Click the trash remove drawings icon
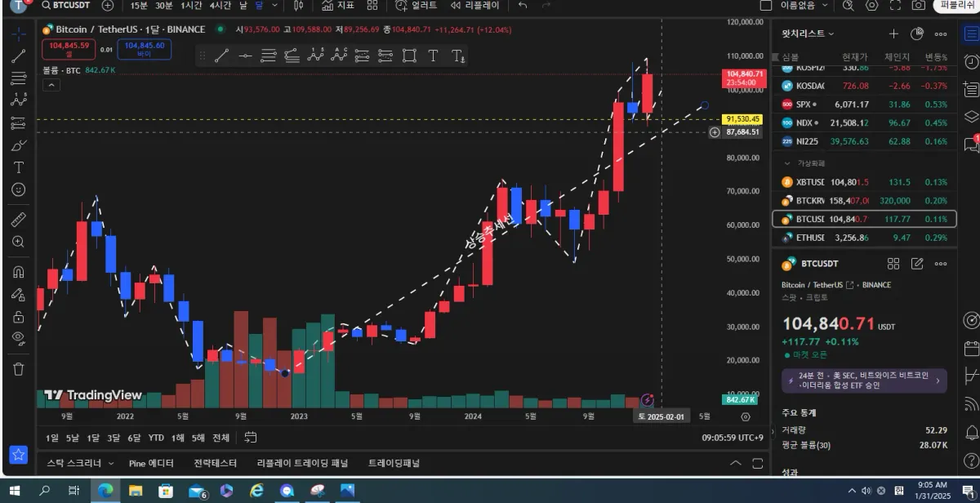The width and height of the screenshot is (980, 503). tap(18, 368)
